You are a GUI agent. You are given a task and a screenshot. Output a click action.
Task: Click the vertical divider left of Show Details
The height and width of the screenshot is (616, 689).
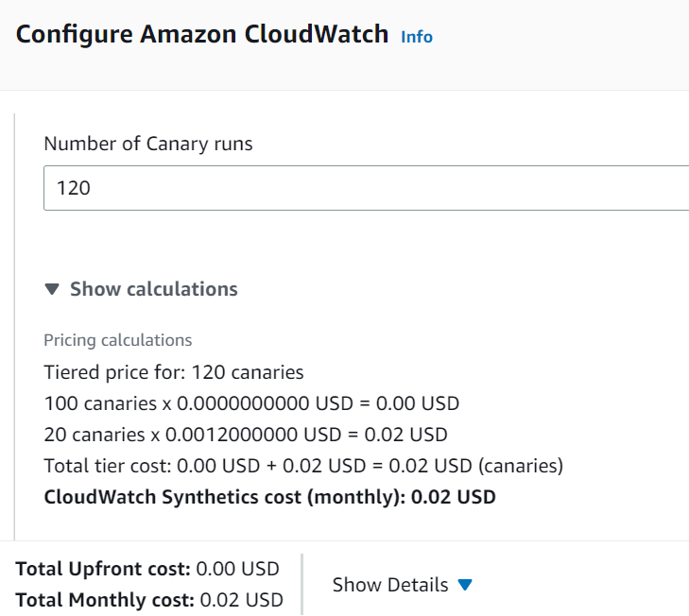pos(301,584)
